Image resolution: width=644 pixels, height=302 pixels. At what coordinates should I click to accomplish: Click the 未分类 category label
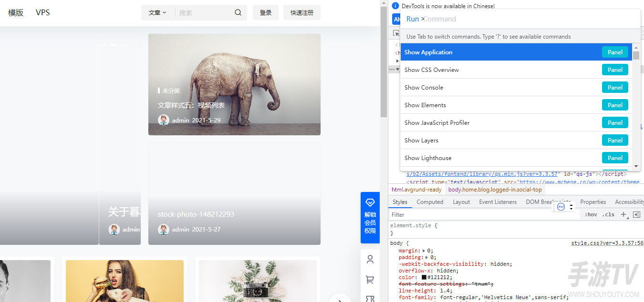pyautogui.click(x=171, y=91)
